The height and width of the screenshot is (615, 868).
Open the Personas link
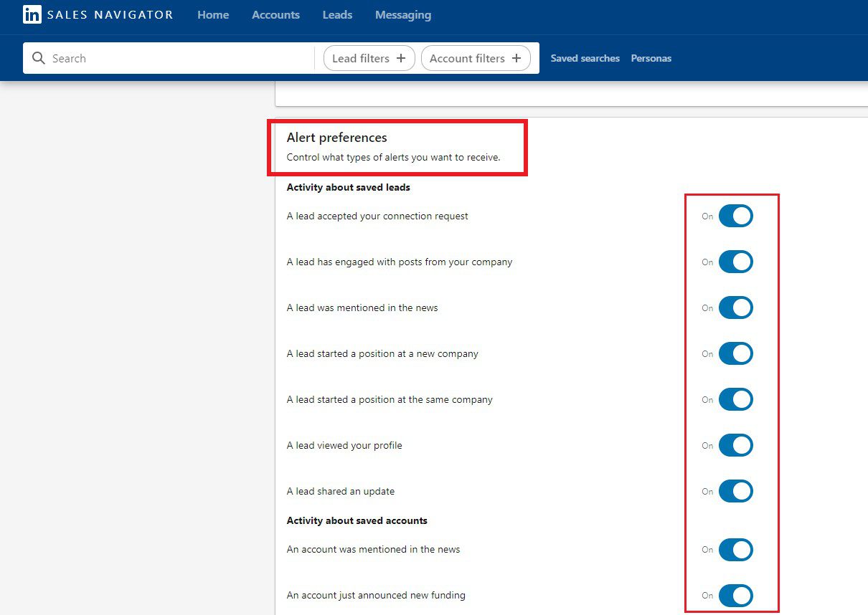pyautogui.click(x=651, y=58)
